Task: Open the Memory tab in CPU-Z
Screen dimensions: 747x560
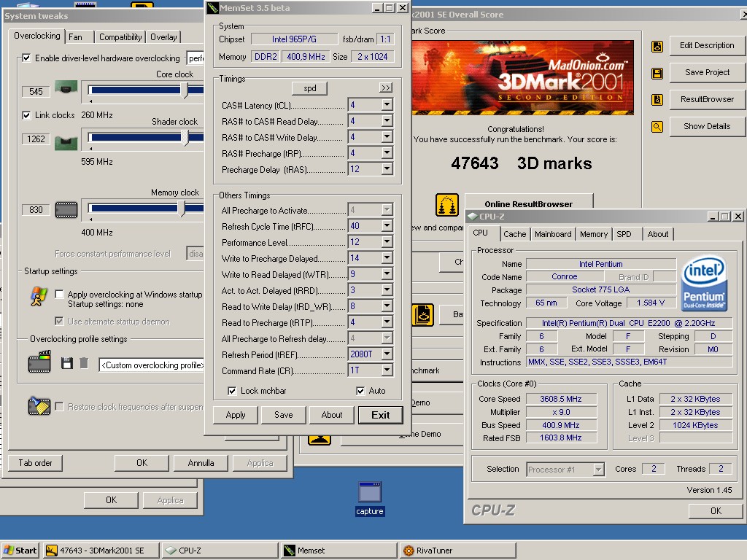Action: [594, 234]
